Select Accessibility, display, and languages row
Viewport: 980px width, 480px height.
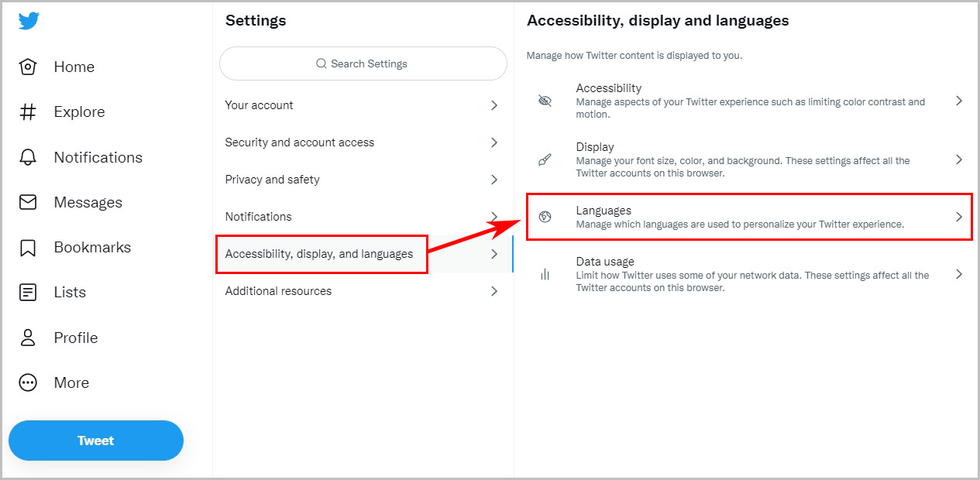[x=363, y=254]
